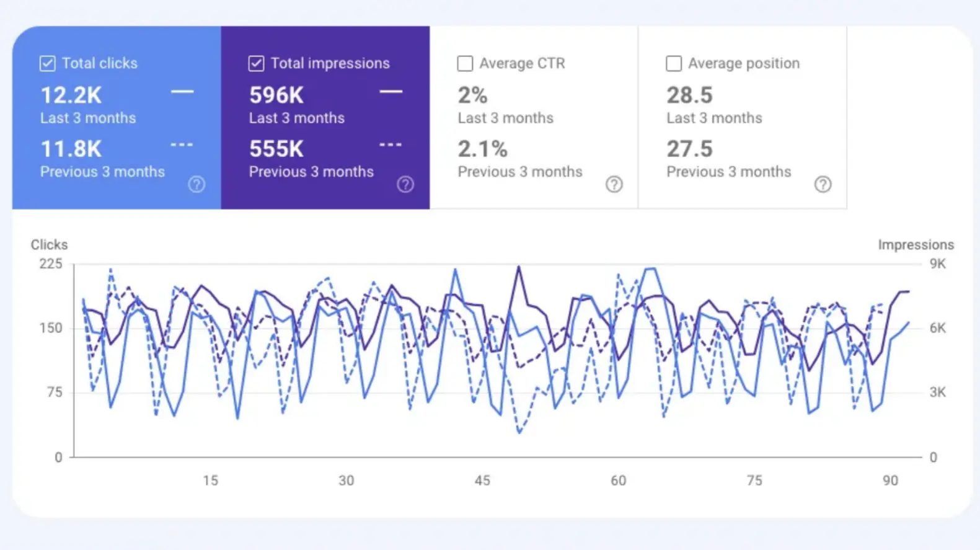Uncheck the Total clicks checkbox

pyautogui.click(x=48, y=63)
